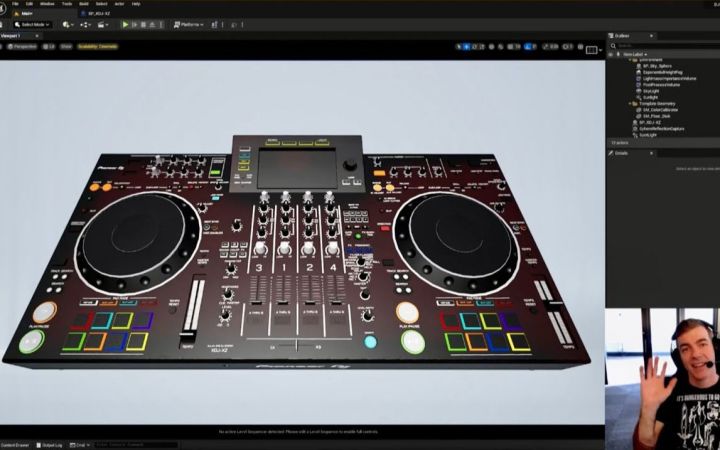Open the Output Log
The width and height of the screenshot is (720, 450).
pos(49,445)
